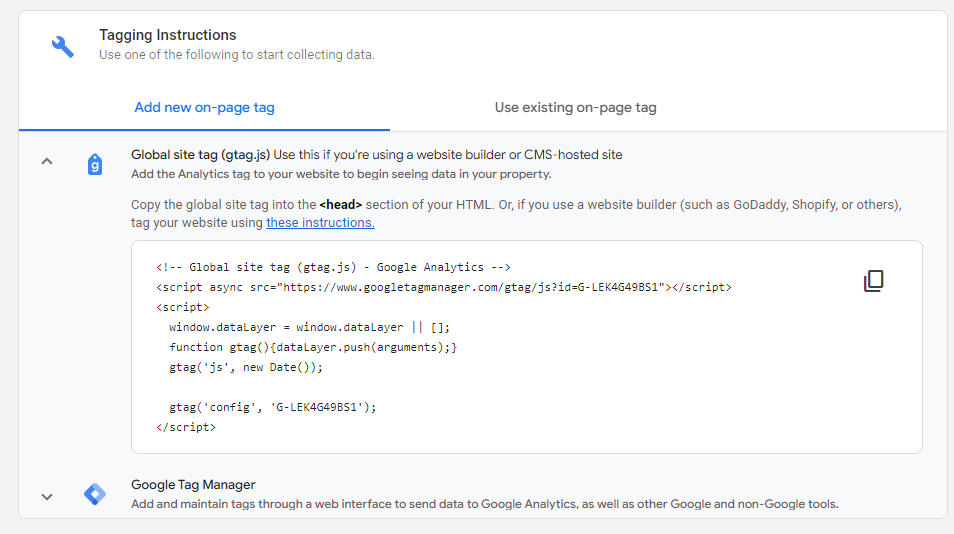954x534 pixels.
Task: Click the wrench Tagging Instructions icon
Action: click(x=63, y=46)
